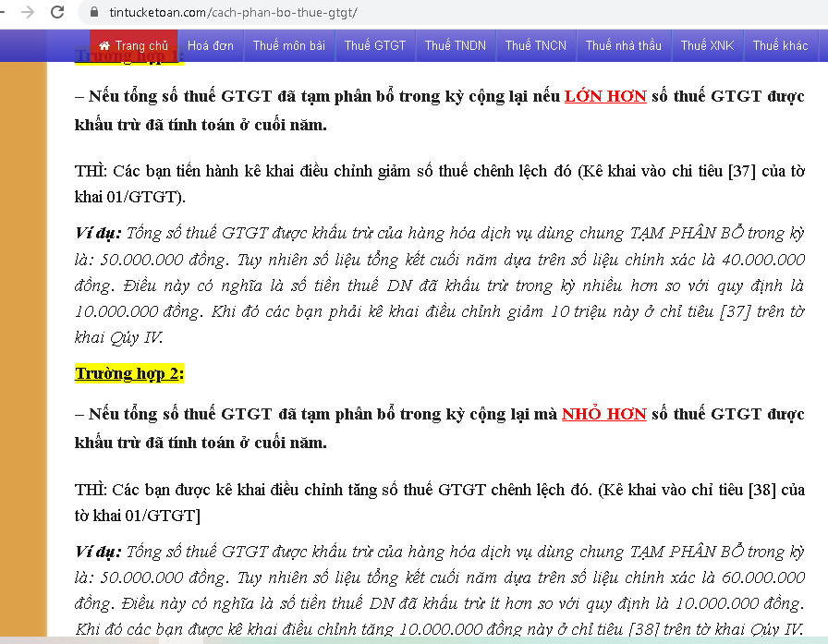828x644 pixels.
Task: Click the highlighted Trường hợp 1 heading
Action: 128,56
